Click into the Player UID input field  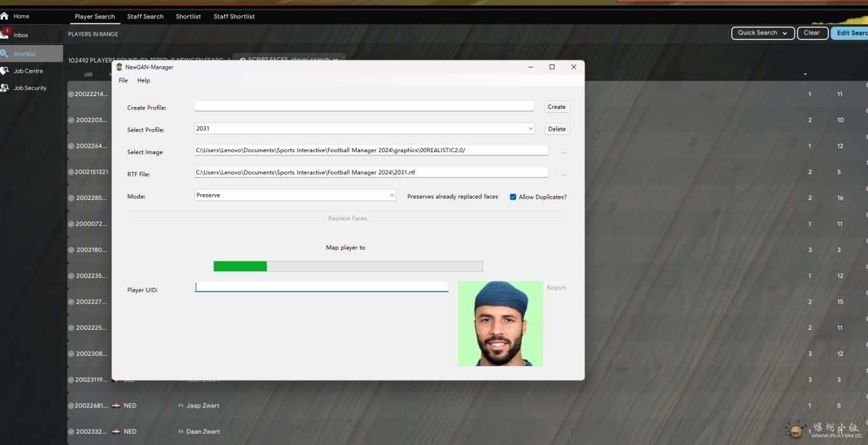point(321,287)
